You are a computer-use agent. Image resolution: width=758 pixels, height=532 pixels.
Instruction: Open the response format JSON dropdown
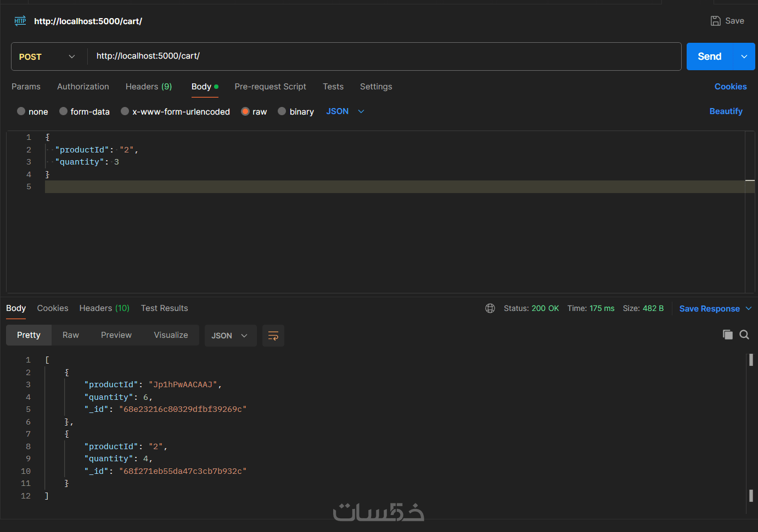click(x=230, y=336)
